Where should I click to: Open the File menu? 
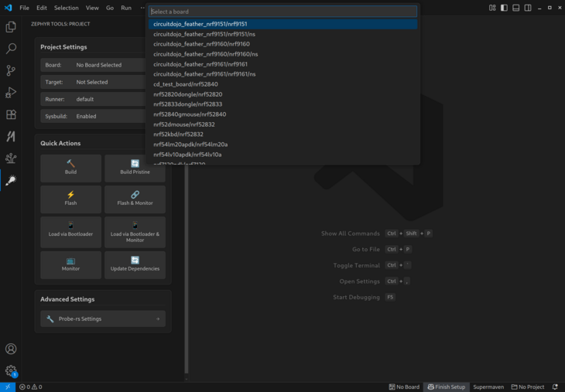[24, 8]
